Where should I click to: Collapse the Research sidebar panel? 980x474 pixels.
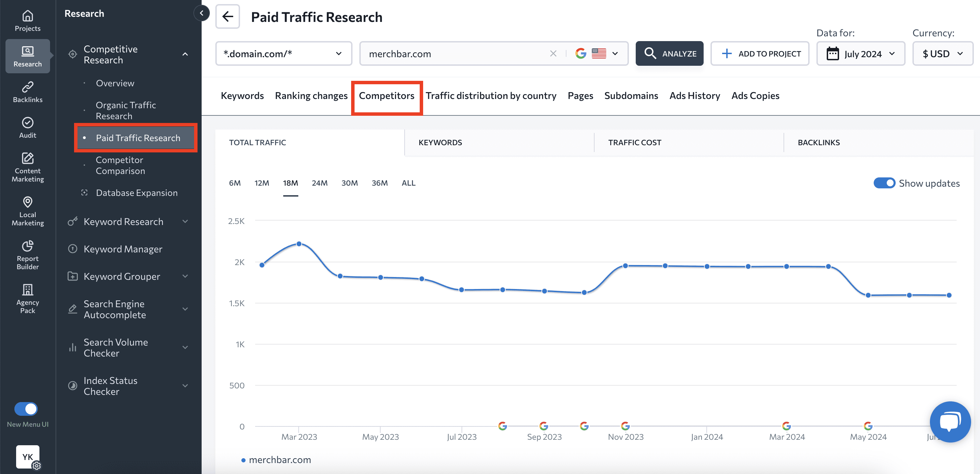(202, 13)
